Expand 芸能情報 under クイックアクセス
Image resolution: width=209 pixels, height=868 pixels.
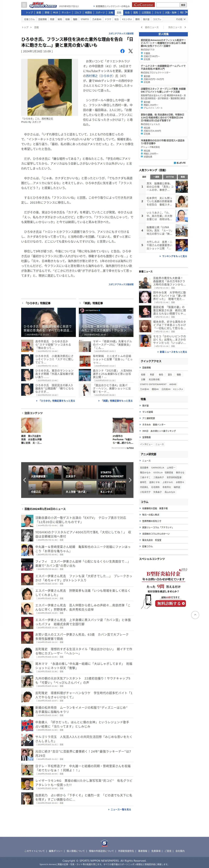[x=163, y=368]
